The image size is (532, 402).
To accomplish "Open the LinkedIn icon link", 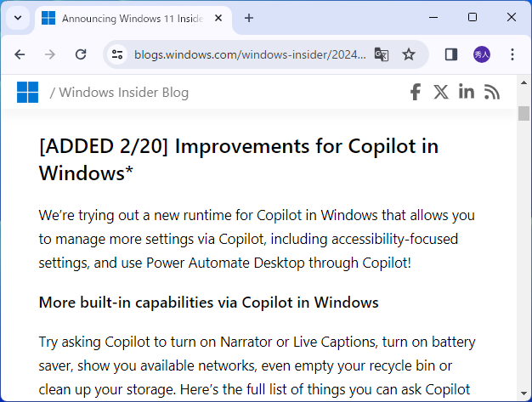I will click(466, 92).
